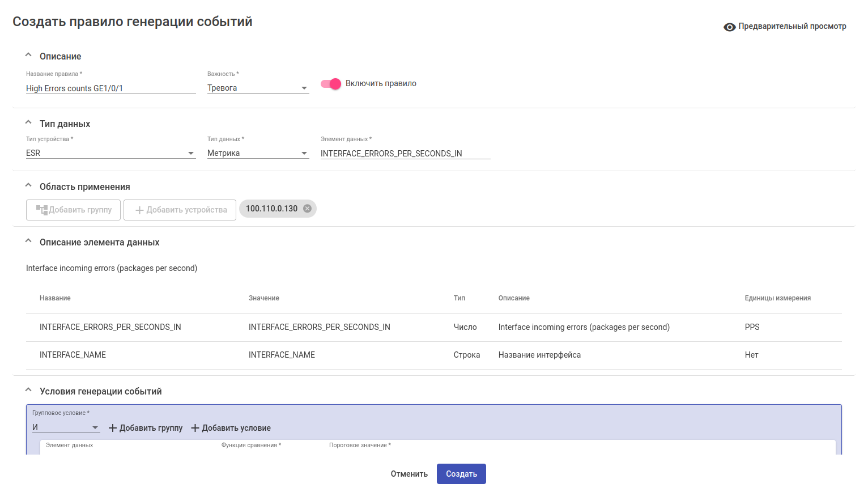The image size is (868, 492).
Task: Click the plus icon for condition Добавить группу
Action: 113,428
